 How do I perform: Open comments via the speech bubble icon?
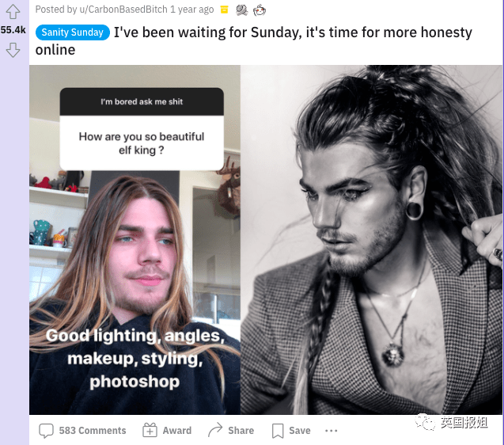click(46, 431)
